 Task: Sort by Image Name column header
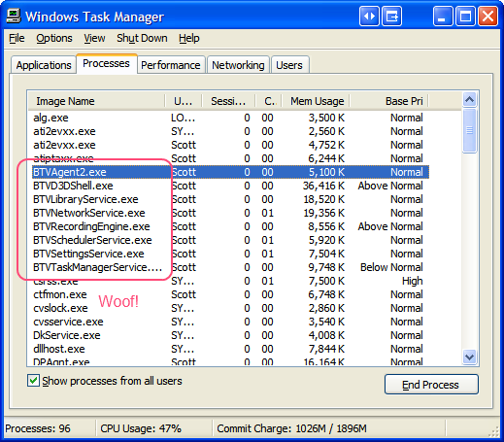point(96,101)
